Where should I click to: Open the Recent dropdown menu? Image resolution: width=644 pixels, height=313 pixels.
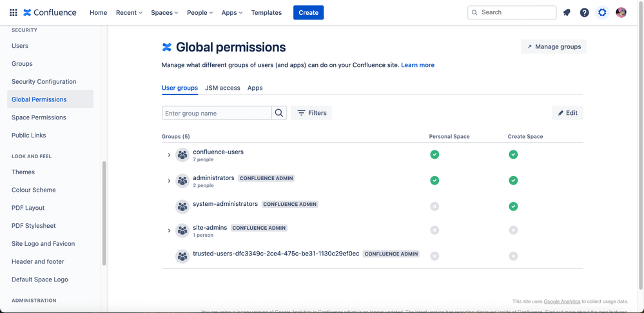point(129,12)
